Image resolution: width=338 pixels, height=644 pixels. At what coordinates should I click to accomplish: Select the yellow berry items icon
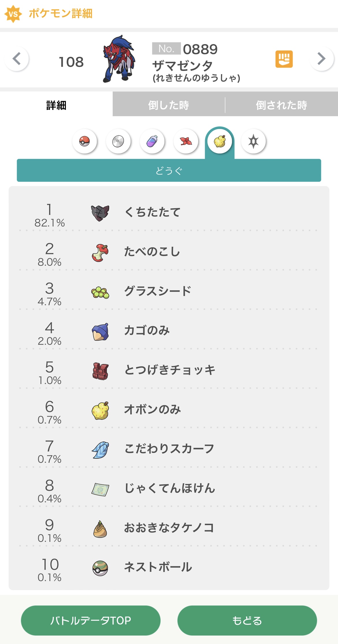coord(220,141)
